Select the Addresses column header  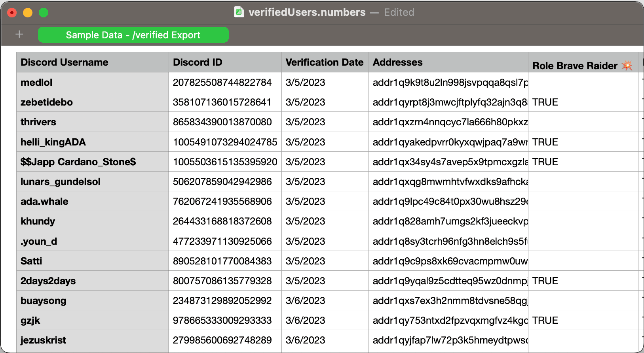click(x=448, y=62)
